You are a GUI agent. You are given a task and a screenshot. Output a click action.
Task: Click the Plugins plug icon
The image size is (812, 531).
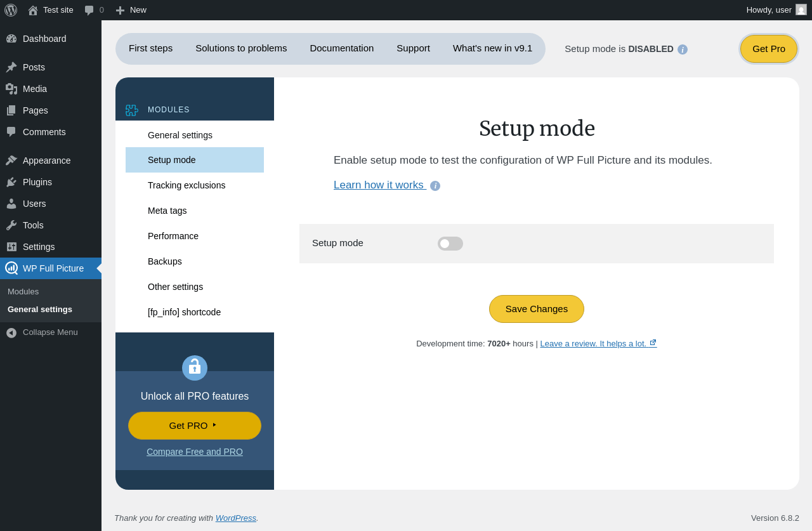coord(11,182)
